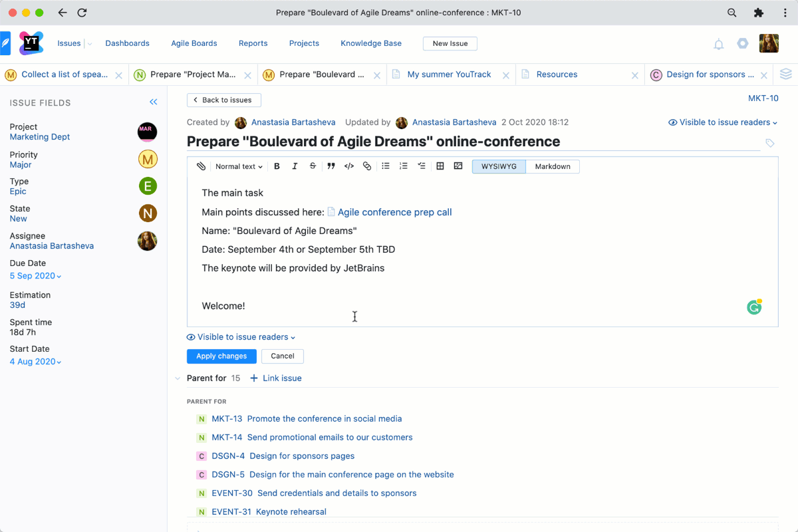Insert a block quote
The height and width of the screenshot is (532, 798).
[x=331, y=166]
